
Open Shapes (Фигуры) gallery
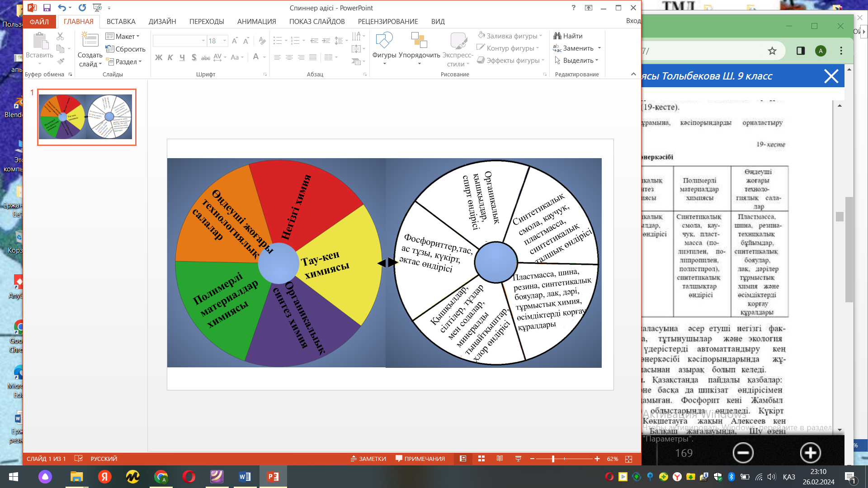click(x=384, y=47)
